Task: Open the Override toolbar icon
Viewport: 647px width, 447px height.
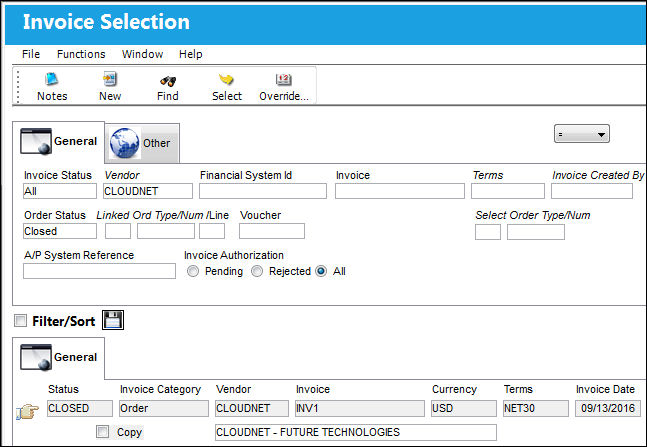Action: click(283, 79)
